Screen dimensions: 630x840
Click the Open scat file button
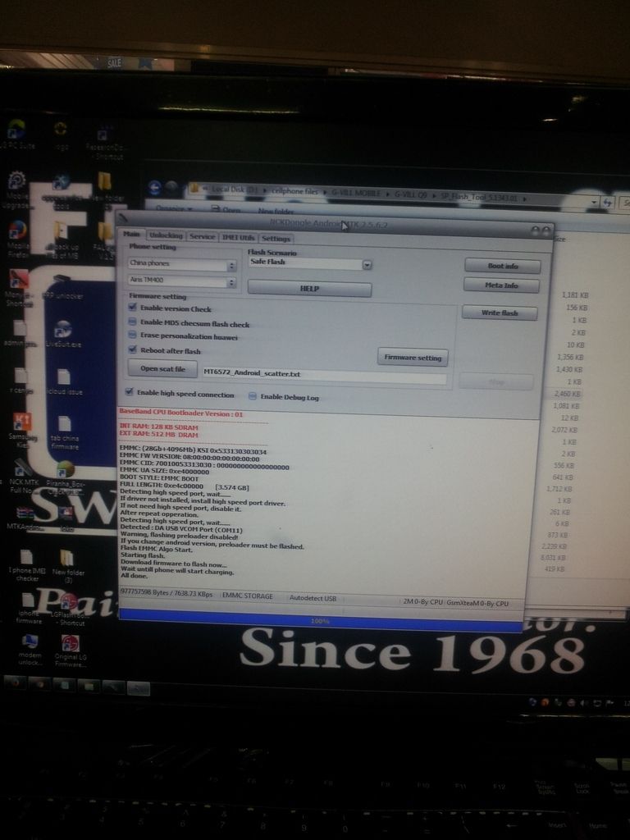[162, 369]
